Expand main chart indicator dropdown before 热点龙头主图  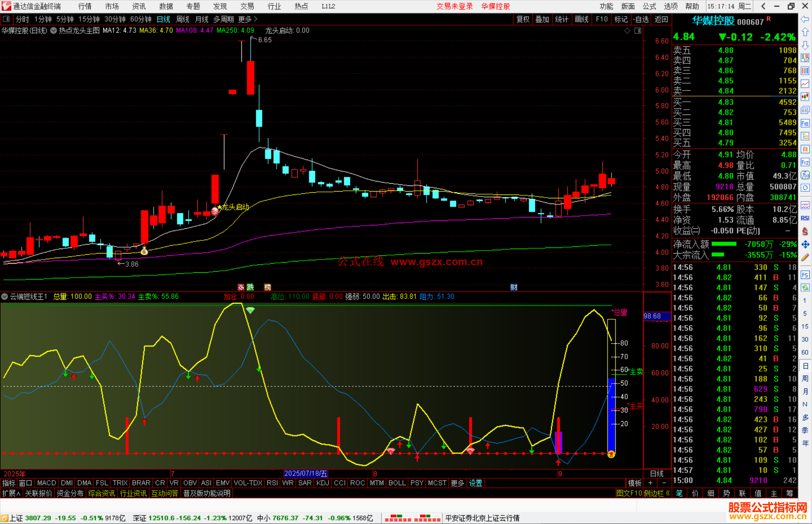[x=54, y=31]
